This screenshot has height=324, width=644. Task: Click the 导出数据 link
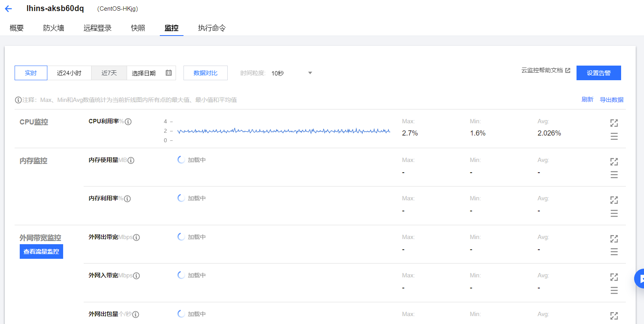click(x=612, y=100)
